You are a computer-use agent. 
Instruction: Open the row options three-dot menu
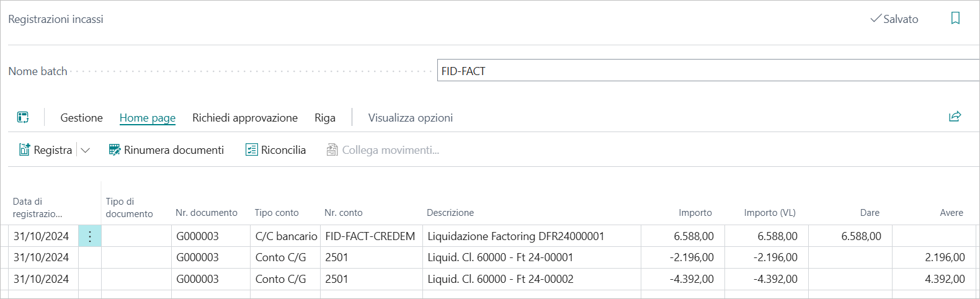tap(90, 236)
